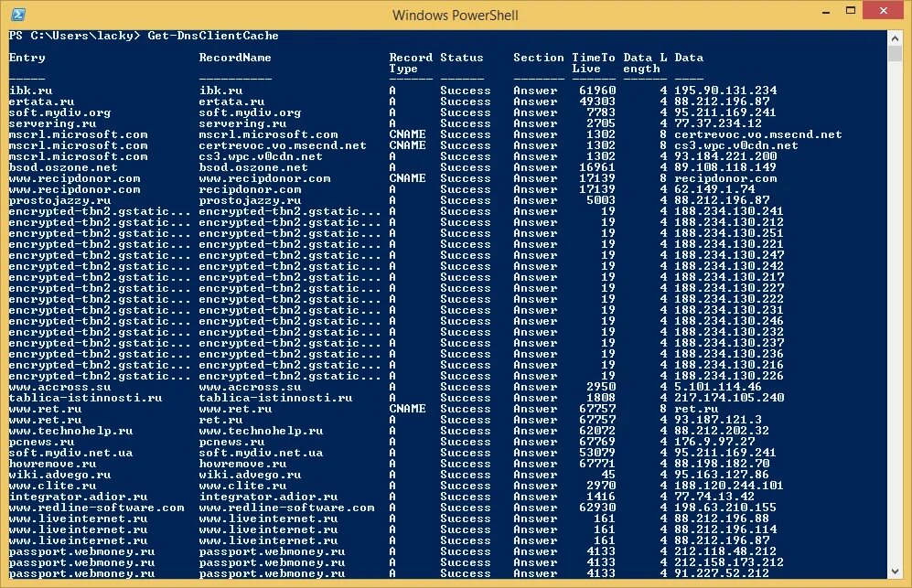Select the tablica-istinnosti.ru entry
The height and width of the screenshot is (588, 912).
[x=85, y=399]
